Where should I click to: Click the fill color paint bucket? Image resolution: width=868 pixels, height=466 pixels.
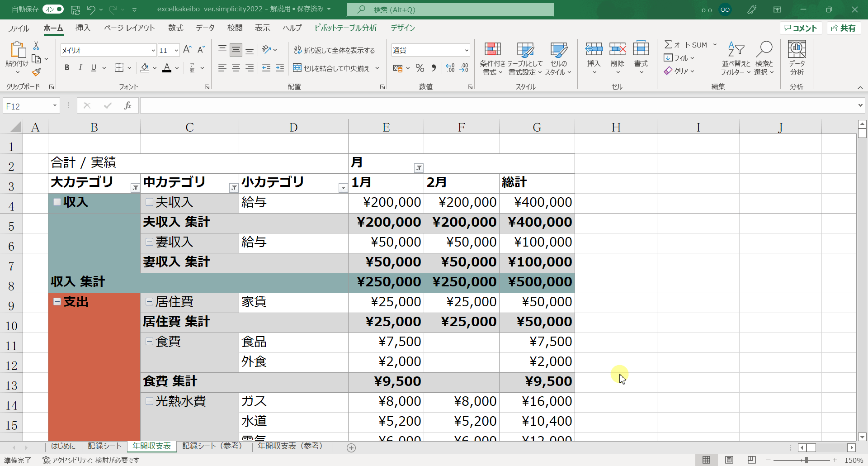[x=145, y=68]
